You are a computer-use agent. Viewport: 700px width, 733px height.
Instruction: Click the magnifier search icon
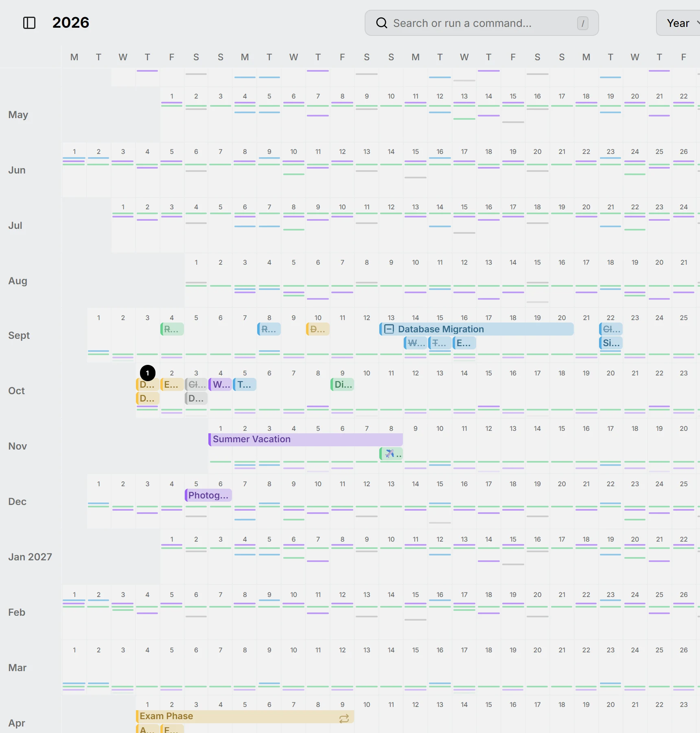(x=381, y=23)
